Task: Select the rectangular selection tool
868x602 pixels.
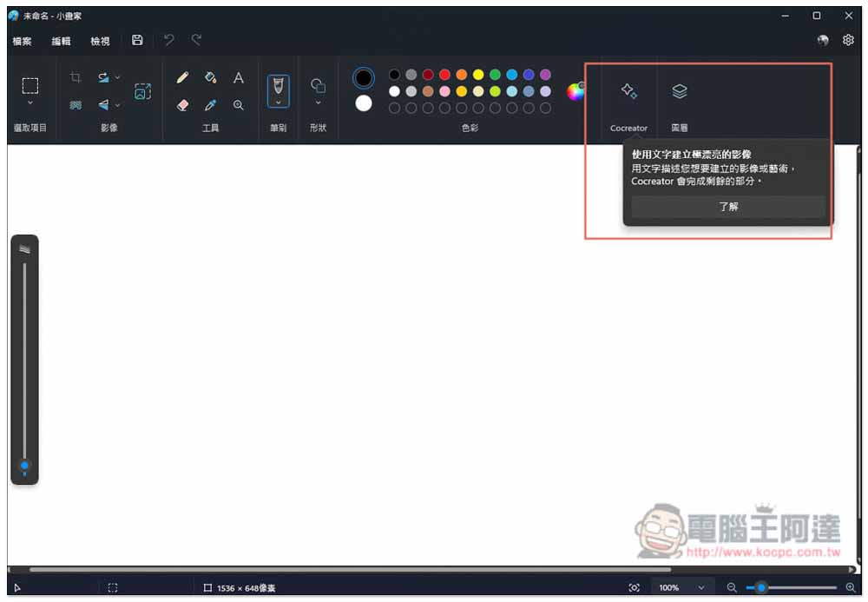Action: pos(30,86)
